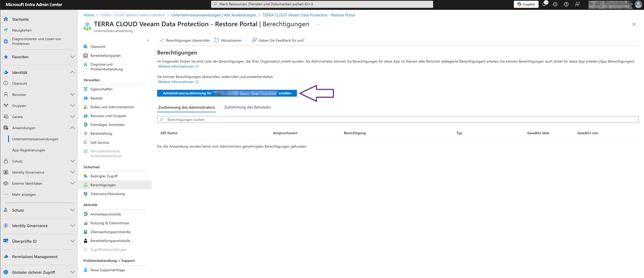
Task: Focus the global resource search field
Action: tap(322, 4)
